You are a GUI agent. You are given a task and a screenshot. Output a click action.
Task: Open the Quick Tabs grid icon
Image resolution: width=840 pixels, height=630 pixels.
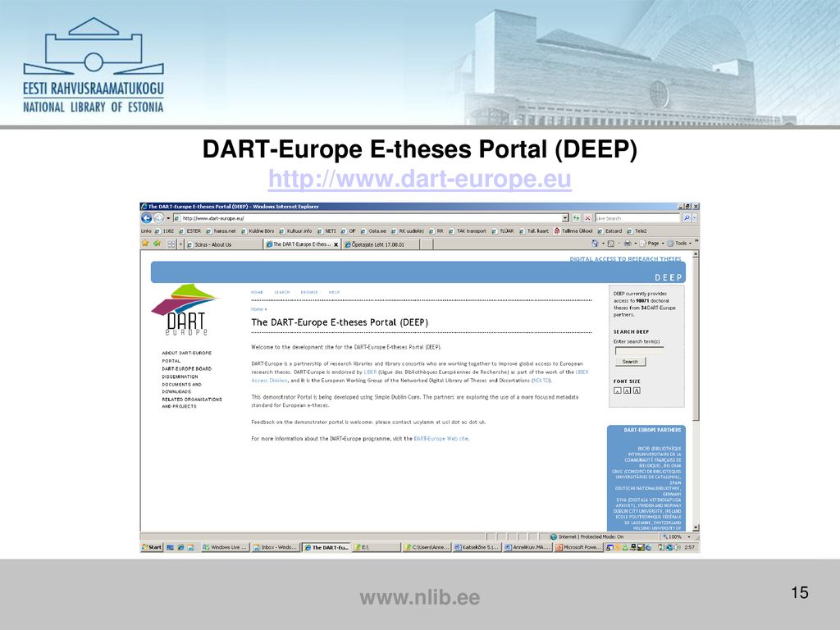coord(171,244)
